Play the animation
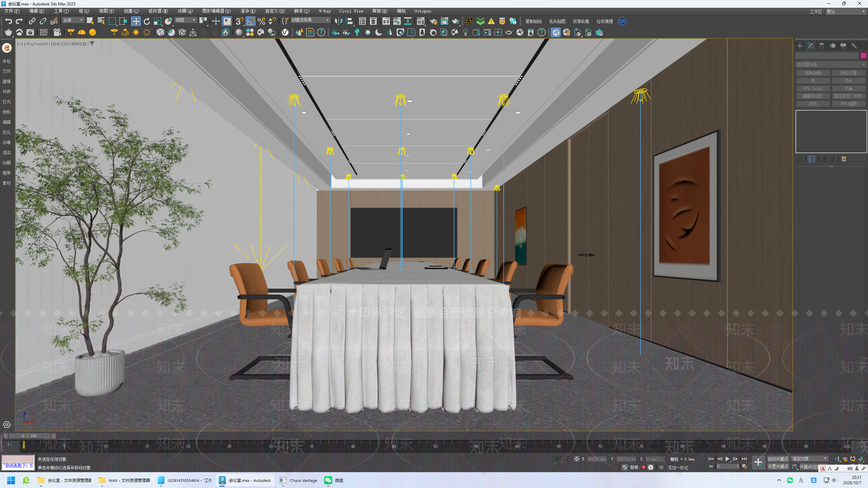The height and width of the screenshot is (488, 868). tap(727, 459)
